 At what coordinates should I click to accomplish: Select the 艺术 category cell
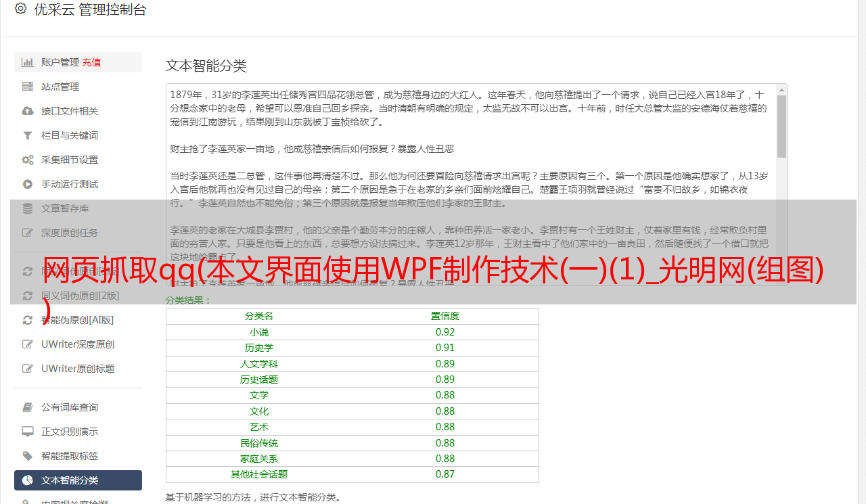click(x=259, y=427)
